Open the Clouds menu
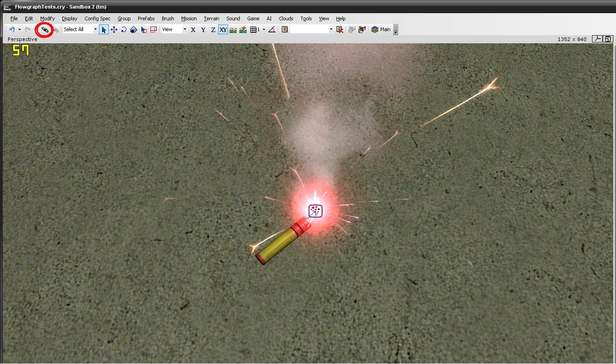The height and width of the screenshot is (364, 616). 286,18
